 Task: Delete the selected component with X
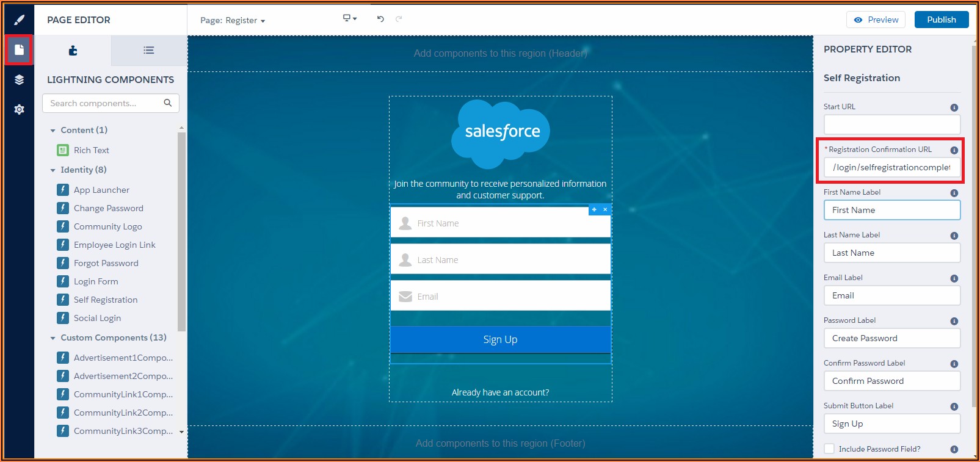pyautogui.click(x=605, y=209)
